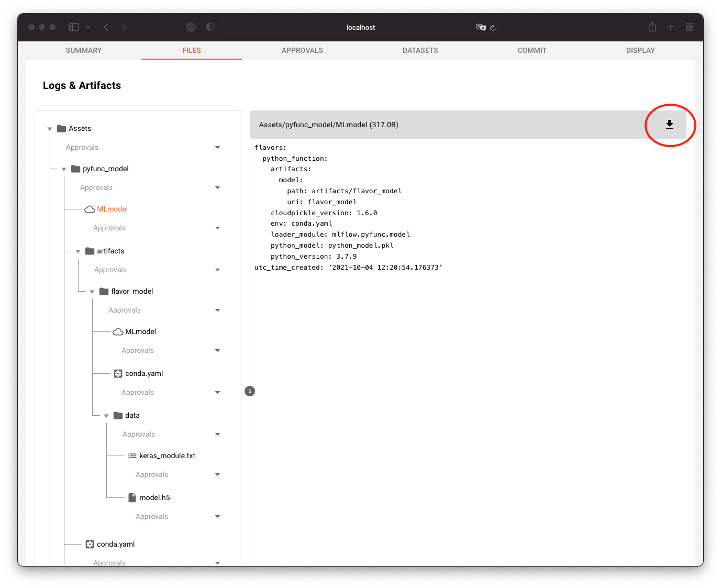The height and width of the screenshot is (588, 721).
Task: Click the "Logs & Artifacts" heading
Action: (x=82, y=85)
